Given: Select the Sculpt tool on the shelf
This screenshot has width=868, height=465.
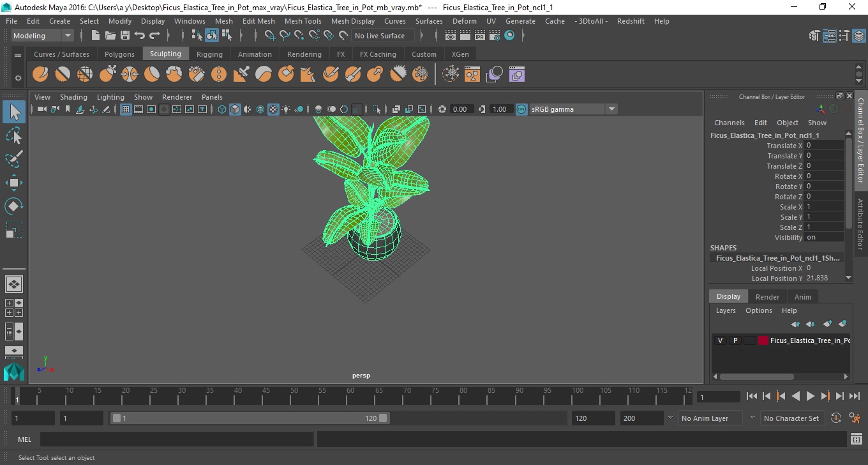Looking at the screenshot, I should click(x=40, y=75).
